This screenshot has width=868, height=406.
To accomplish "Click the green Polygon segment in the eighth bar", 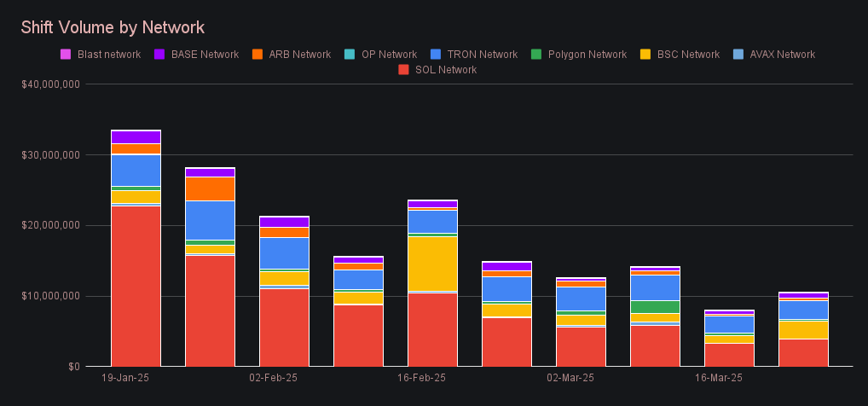I will (655, 307).
